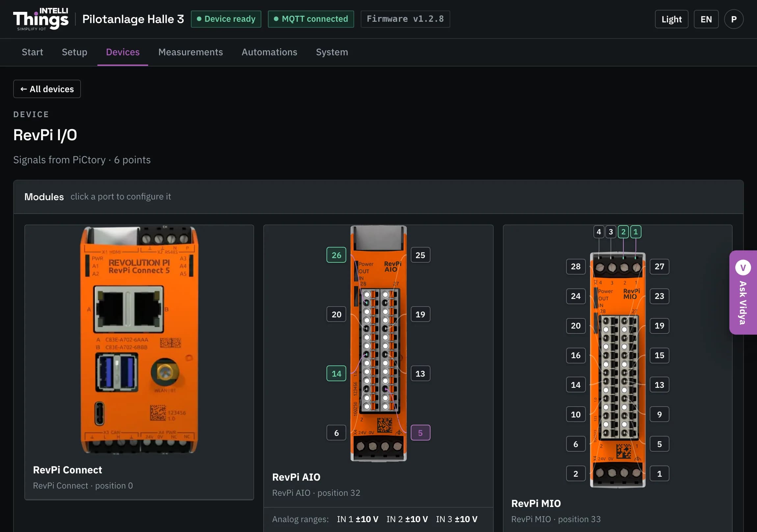The image size is (757, 532).
Task: Click the Device ready status badge
Action: [226, 19]
